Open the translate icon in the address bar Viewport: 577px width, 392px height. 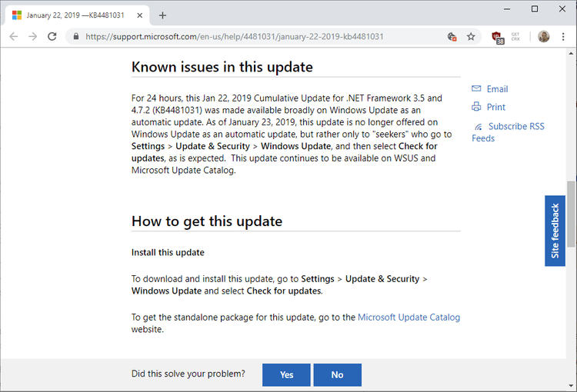click(452, 36)
